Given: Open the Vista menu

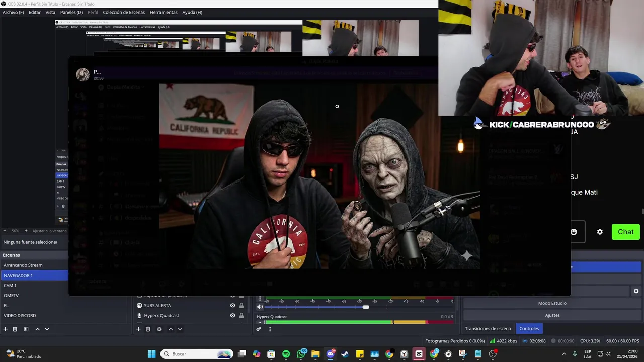Looking at the screenshot, I should pyautogui.click(x=50, y=12).
